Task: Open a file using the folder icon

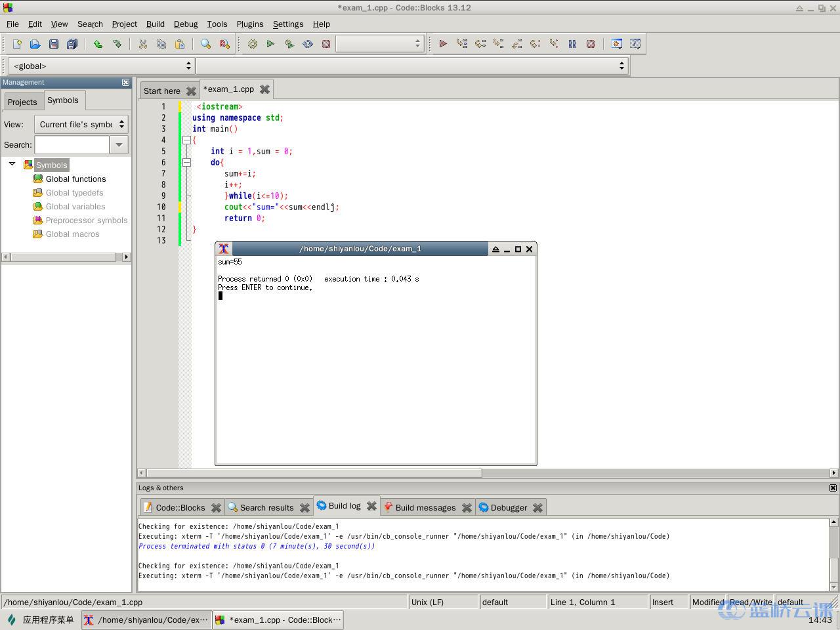Action: tap(35, 44)
